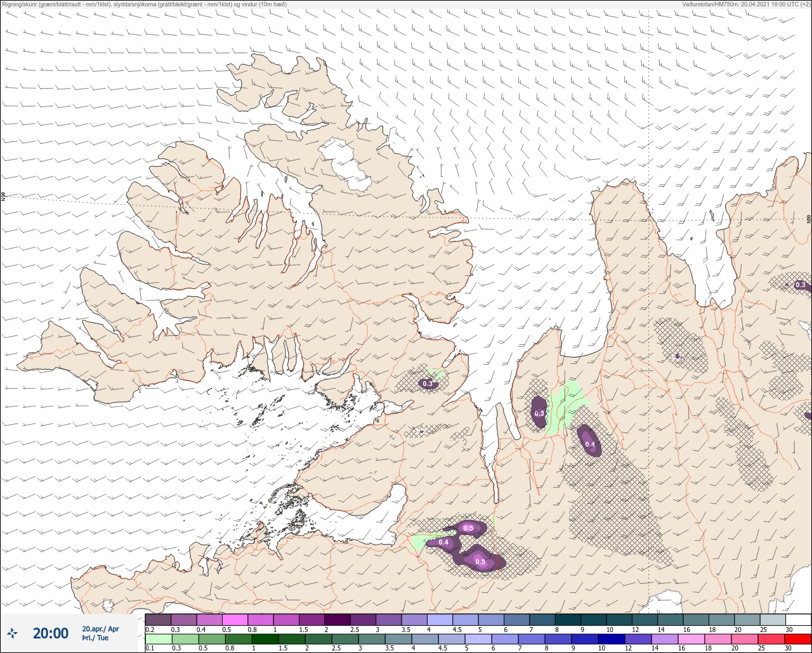Click the 20:00 forecast time display
The height and width of the screenshot is (653, 812).
51,633
